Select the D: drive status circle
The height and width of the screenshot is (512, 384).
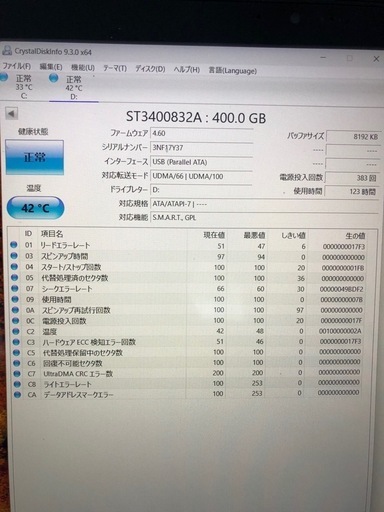53,78
